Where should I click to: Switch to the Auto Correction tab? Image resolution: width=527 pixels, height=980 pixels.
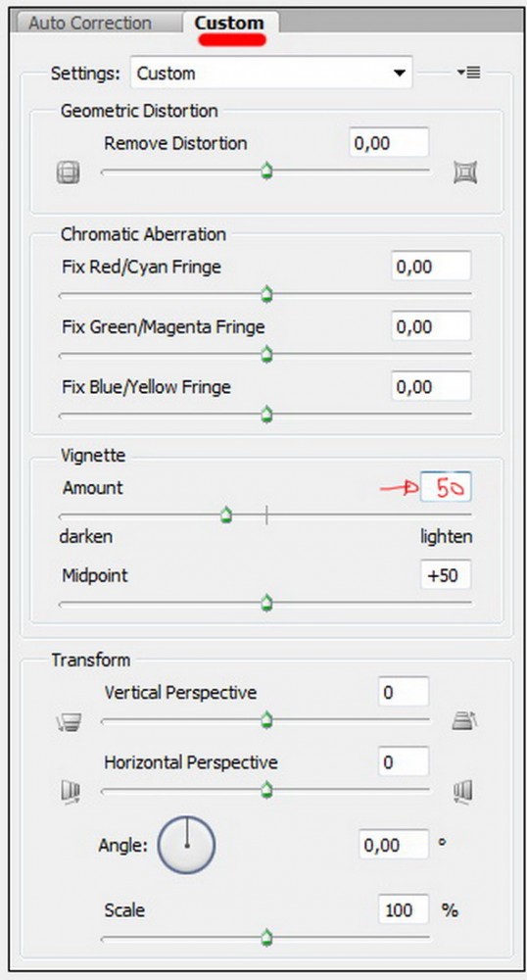point(90,24)
